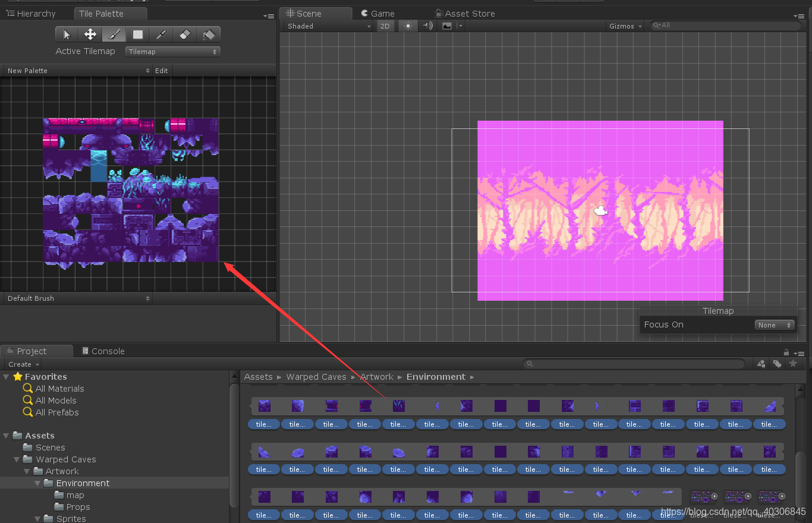Switch to the Console tab
This screenshot has height=523, width=812.
(103, 351)
